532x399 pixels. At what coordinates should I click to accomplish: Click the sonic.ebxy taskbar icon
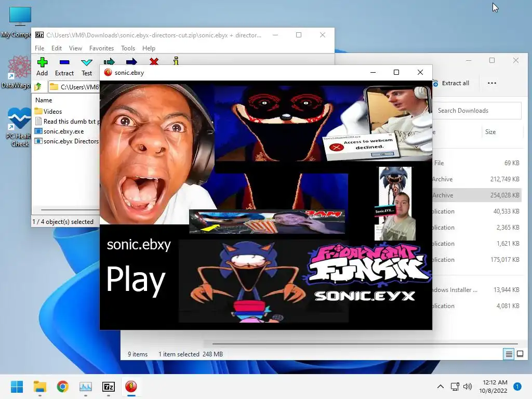click(x=131, y=387)
